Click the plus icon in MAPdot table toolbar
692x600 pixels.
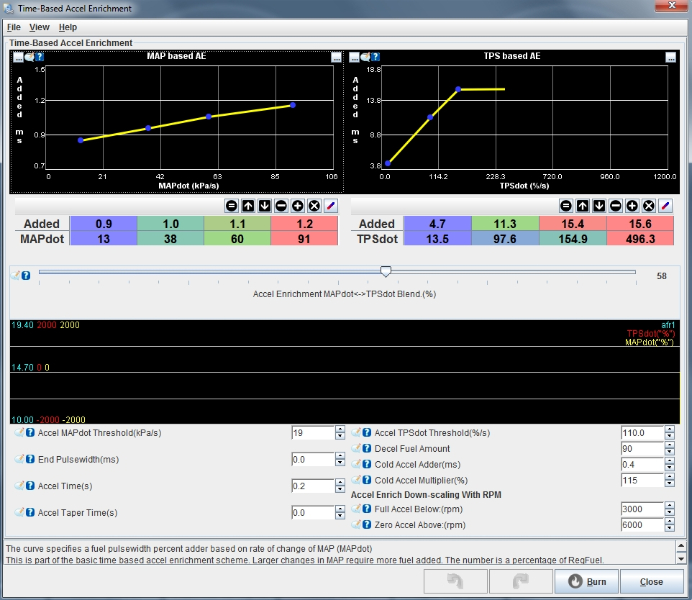click(297, 205)
